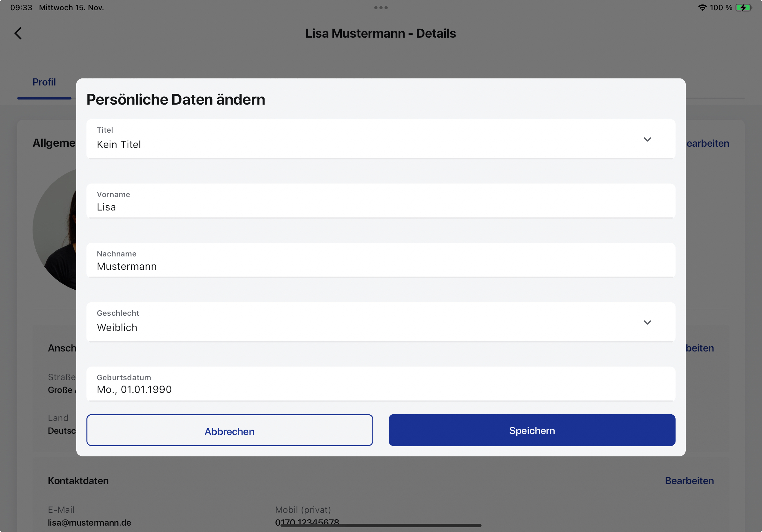Viewport: 762px width, 532px height.
Task: Click the lisa@mustermann.de email address
Action: click(89, 522)
